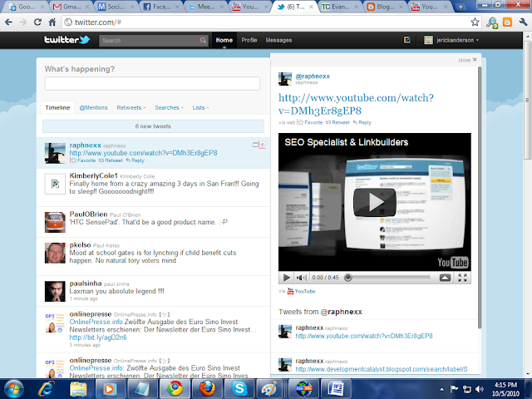Open Chrome wrench settings menu

tap(523, 22)
